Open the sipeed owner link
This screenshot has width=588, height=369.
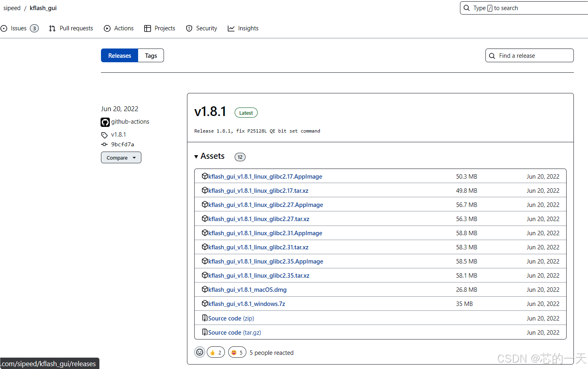pos(12,8)
